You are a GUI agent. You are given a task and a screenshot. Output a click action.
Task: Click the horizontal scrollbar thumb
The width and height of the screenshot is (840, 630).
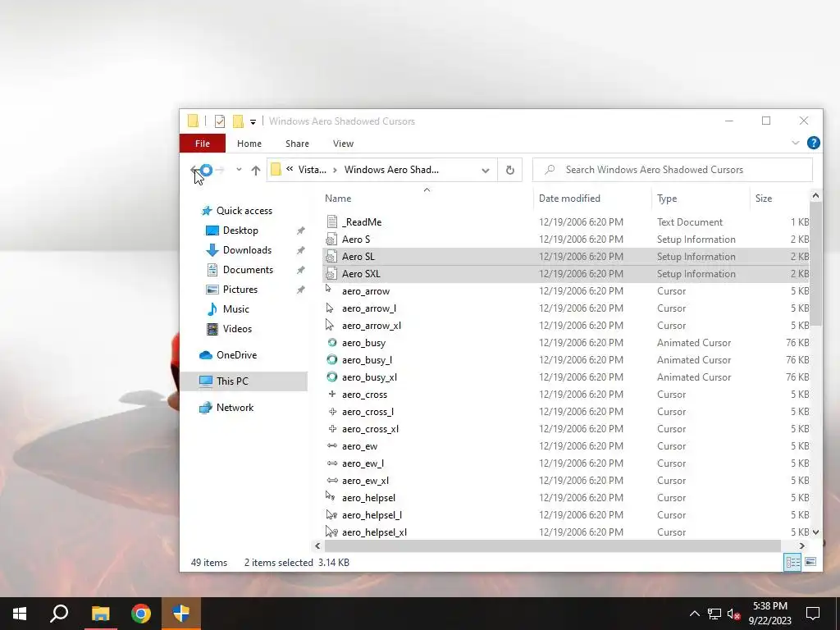pyautogui.click(x=552, y=546)
